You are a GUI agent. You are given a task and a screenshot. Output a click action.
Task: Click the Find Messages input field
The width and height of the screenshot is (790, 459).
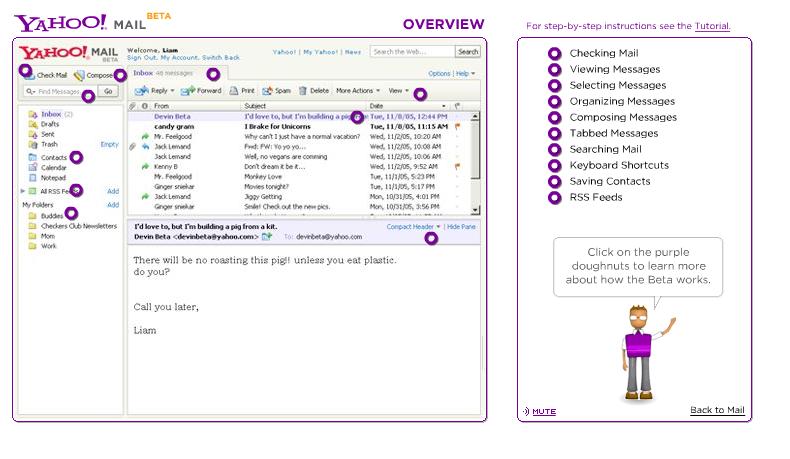point(60,91)
